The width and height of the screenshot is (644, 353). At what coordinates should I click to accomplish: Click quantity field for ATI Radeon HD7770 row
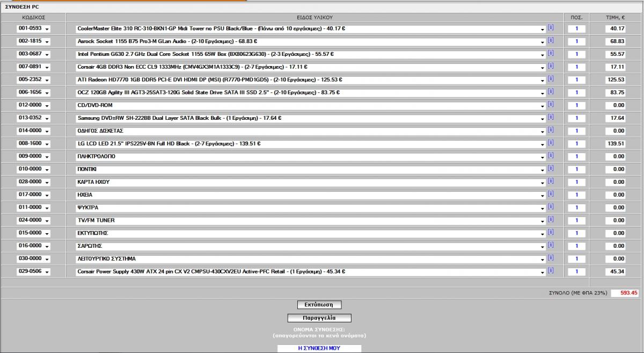pos(576,80)
